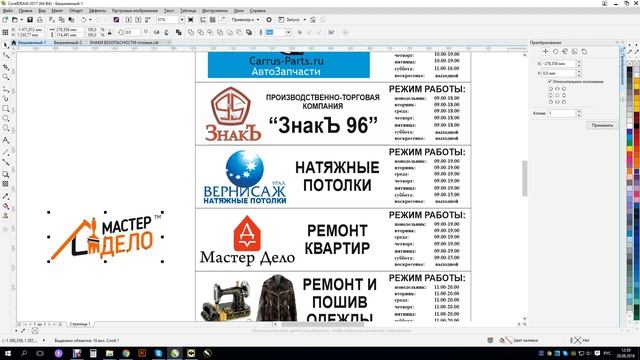Click Mirror horizontally icon in property bar
The width and height of the screenshot is (640, 360).
(x=156, y=32)
